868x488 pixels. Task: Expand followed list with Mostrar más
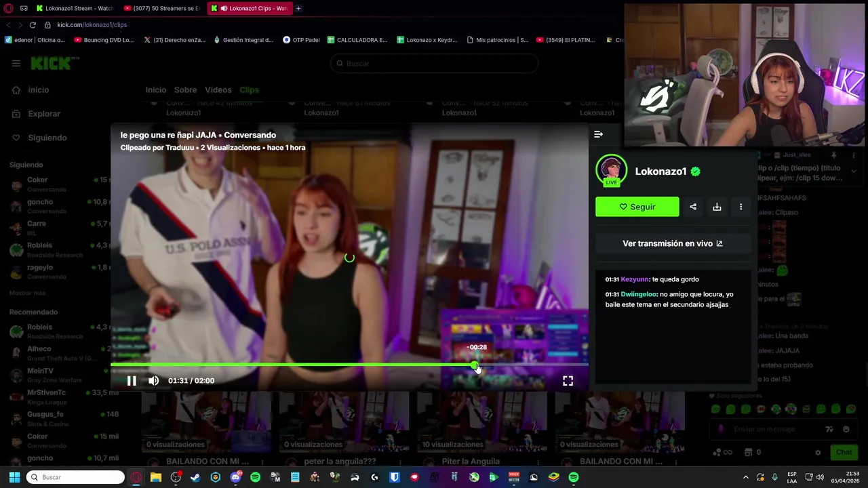(x=27, y=293)
